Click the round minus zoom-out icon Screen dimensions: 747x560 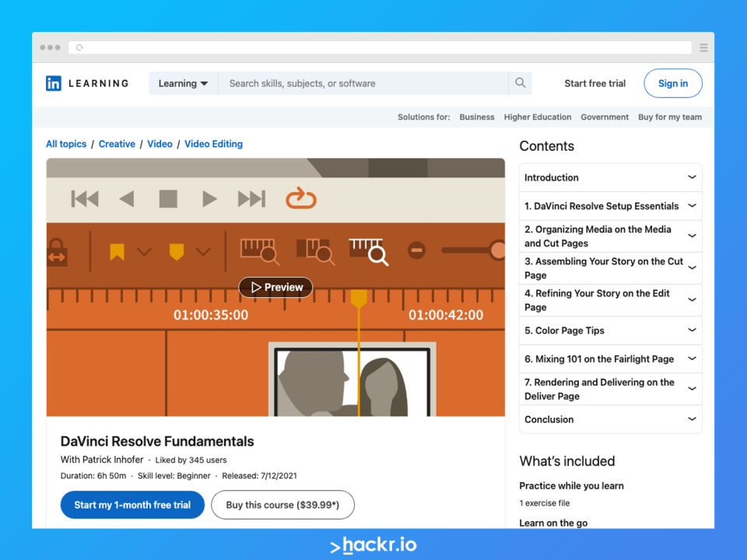pos(416,250)
